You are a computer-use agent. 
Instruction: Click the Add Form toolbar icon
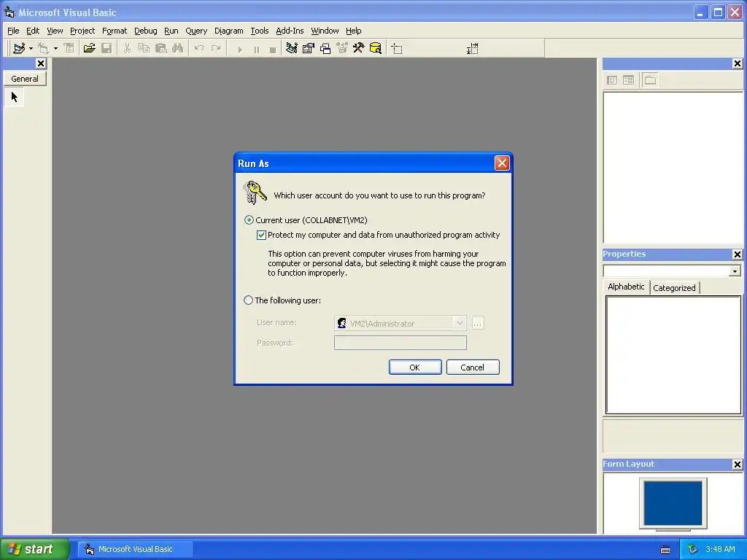43,48
